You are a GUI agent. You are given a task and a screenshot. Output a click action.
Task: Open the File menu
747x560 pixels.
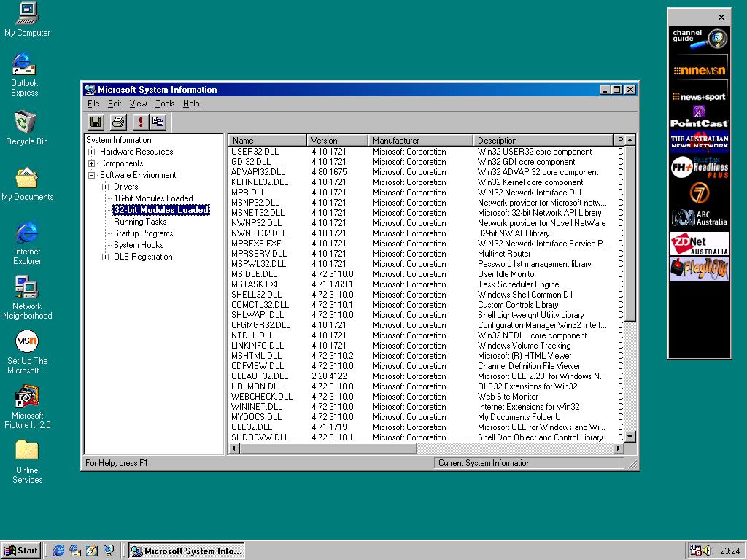tap(93, 104)
